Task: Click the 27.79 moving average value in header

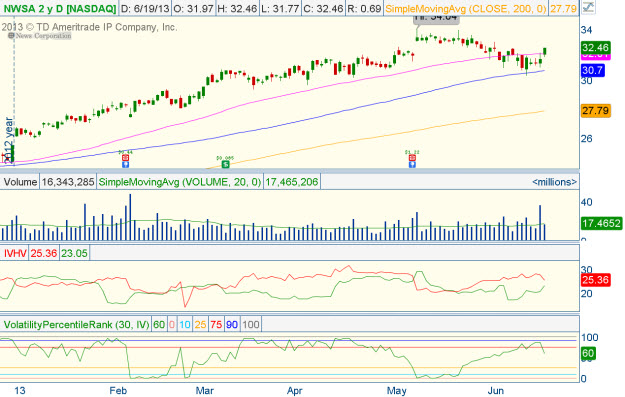Action: (x=563, y=8)
